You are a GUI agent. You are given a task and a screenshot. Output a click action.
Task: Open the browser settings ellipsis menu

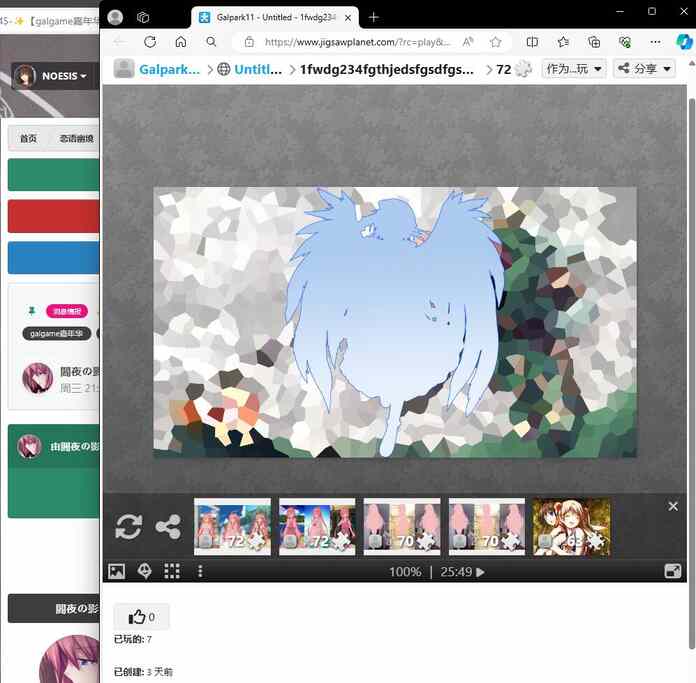[x=655, y=42]
